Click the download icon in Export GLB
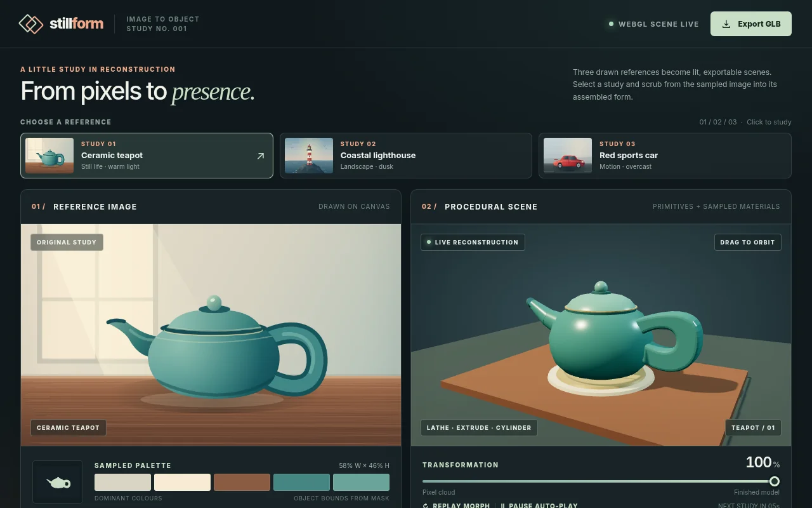This screenshot has width=812, height=508. pos(726,24)
